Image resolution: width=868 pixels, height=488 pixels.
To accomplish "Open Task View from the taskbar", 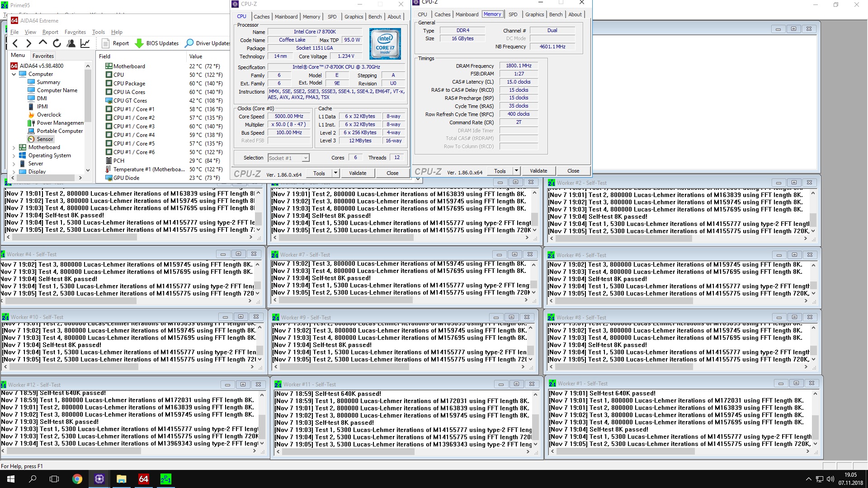I will pyautogui.click(x=54, y=479).
